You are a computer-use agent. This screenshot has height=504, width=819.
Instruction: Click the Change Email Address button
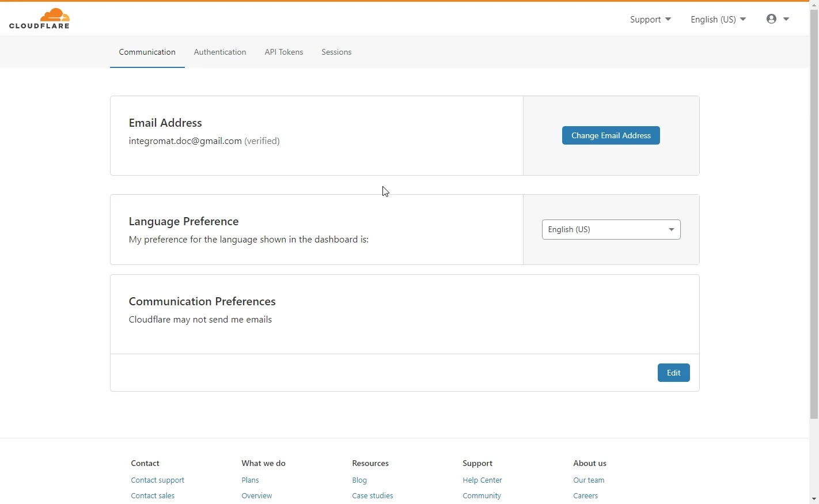pyautogui.click(x=611, y=135)
